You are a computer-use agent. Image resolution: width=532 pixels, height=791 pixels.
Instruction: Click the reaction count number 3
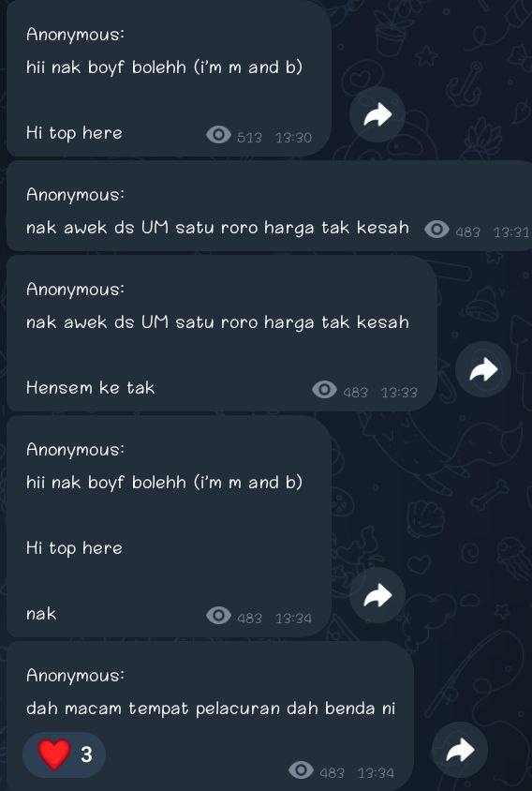86,754
